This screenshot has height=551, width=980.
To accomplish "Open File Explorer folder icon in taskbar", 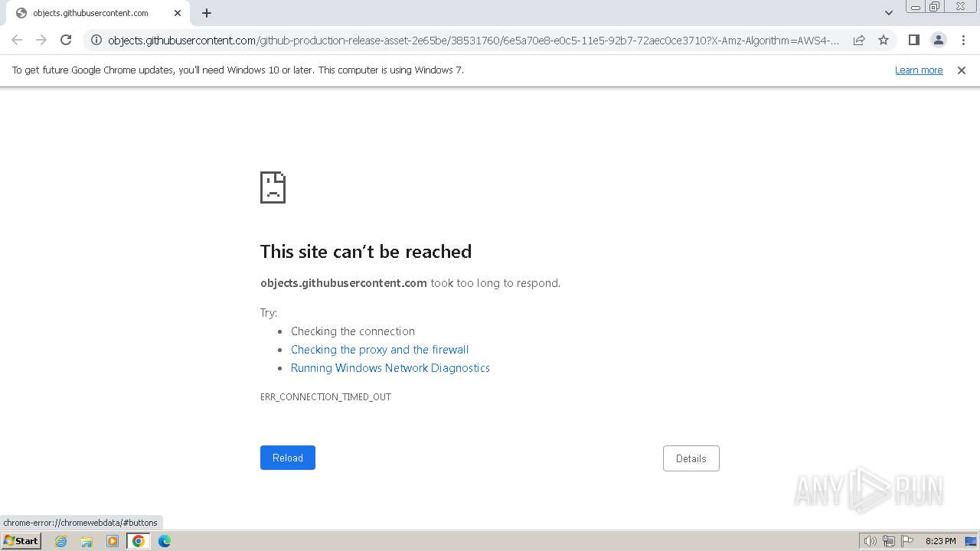I will click(x=87, y=541).
